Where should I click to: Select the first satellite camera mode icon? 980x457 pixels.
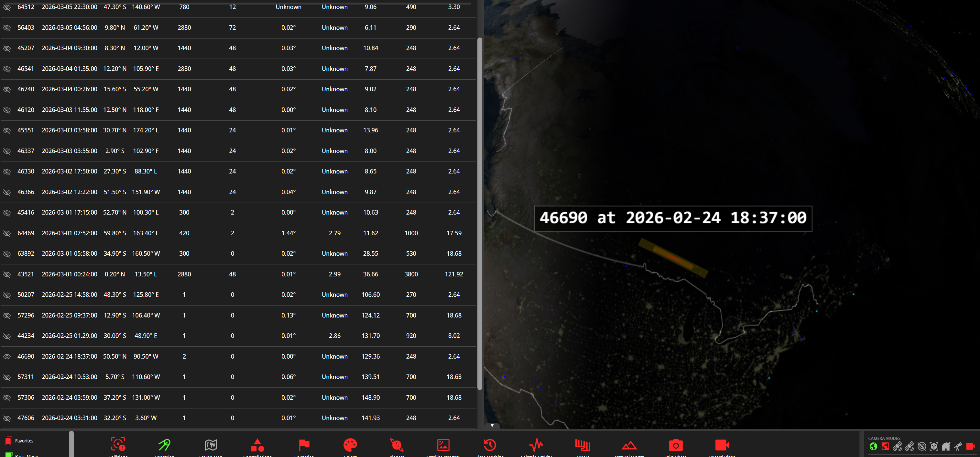898,446
